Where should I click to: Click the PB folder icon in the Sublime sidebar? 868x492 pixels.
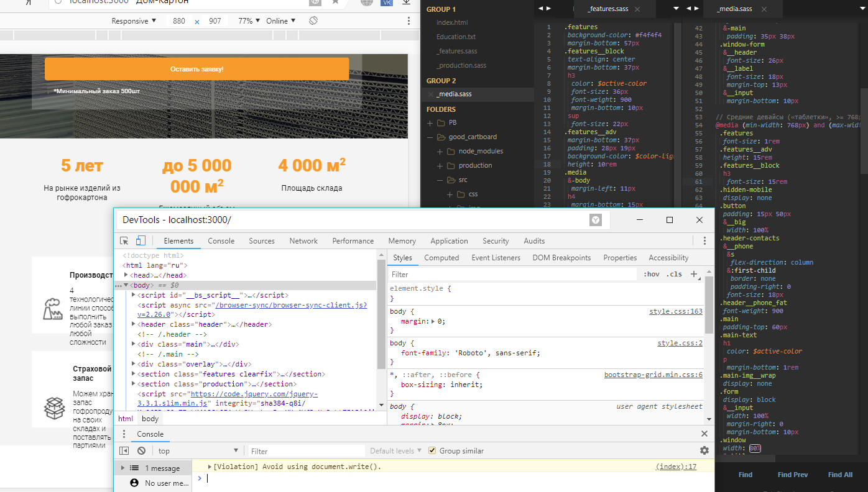[x=441, y=122]
